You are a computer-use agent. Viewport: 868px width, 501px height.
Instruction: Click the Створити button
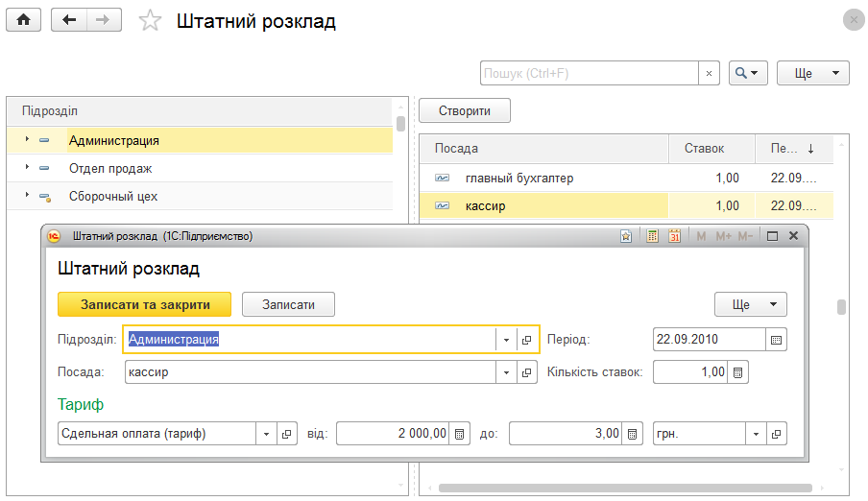[465, 110]
